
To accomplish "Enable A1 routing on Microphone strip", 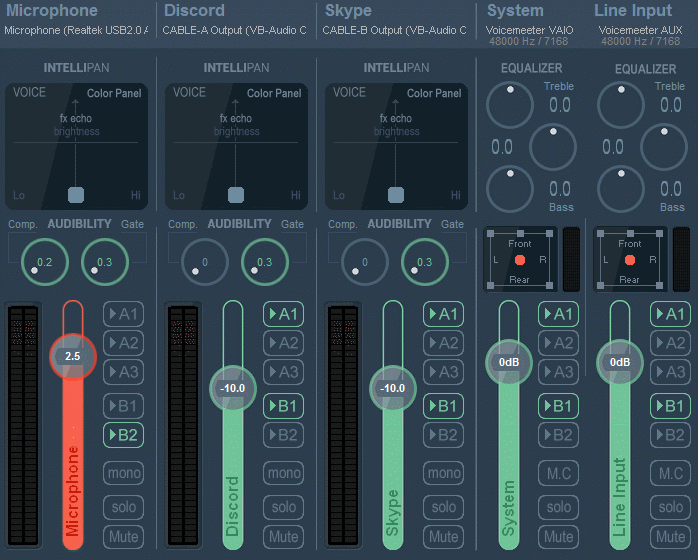I will 124,314.
